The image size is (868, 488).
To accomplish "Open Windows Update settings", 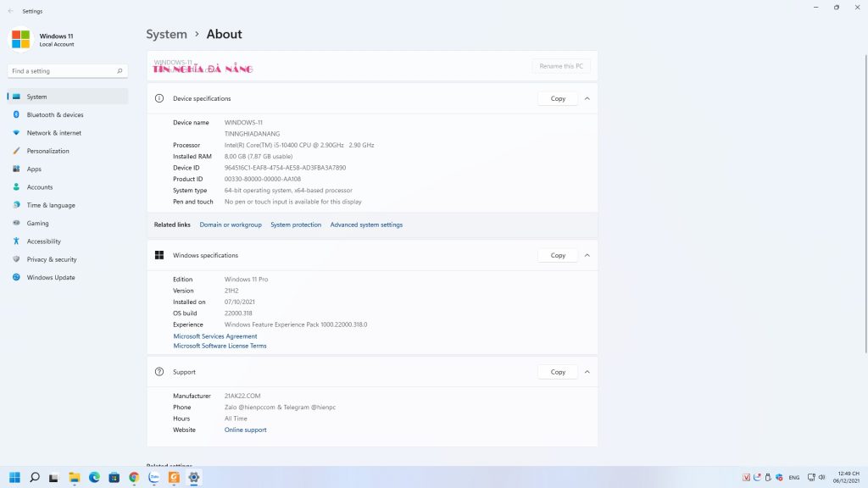I will click(68, 277).
